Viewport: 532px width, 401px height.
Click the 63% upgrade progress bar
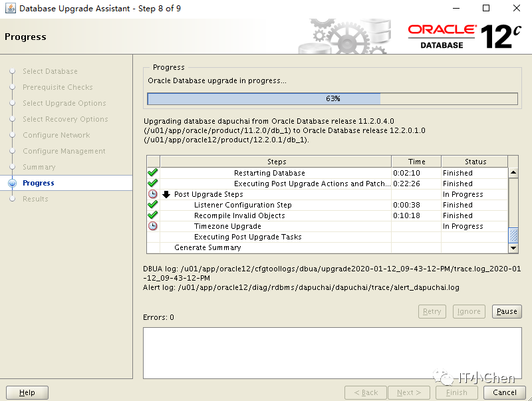[332, 98]
